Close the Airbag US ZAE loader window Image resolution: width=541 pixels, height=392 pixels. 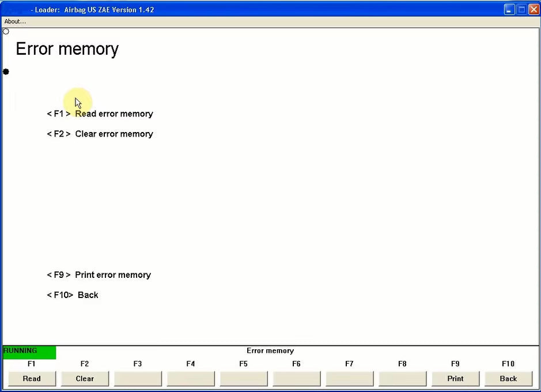click(534, 10)
